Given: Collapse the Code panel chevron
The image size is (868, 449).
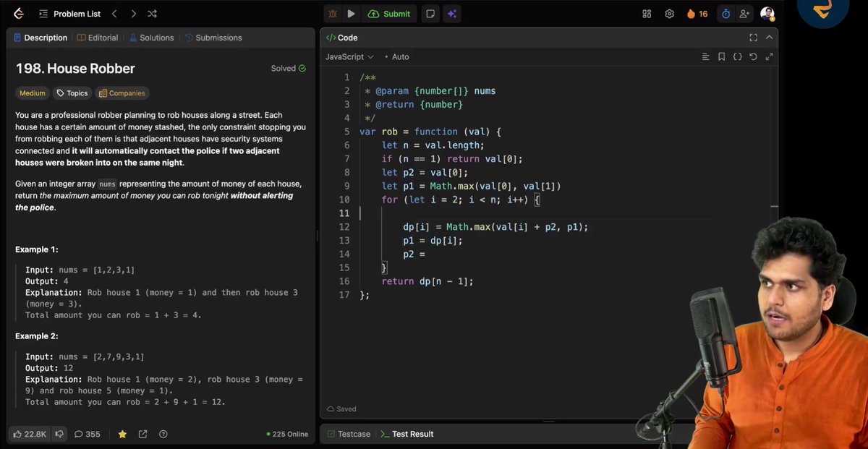Looking at the screenshot, I should 769,38.
